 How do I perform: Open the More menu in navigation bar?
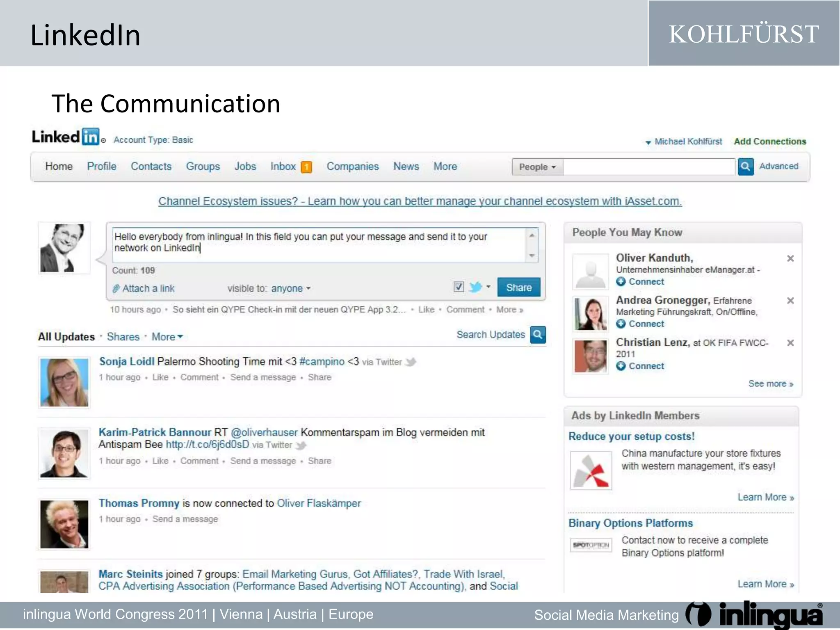pyautogui.click(x=445, y=167)
